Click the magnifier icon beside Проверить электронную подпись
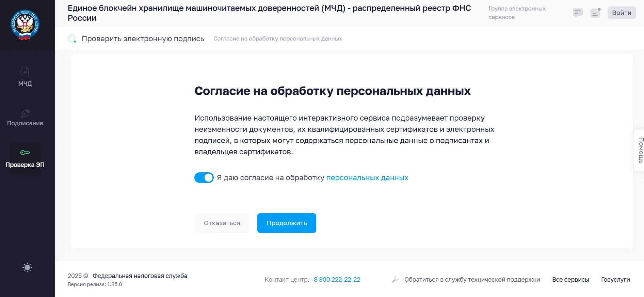The height and width of the screenshot is (297, 644). [72, 39]
